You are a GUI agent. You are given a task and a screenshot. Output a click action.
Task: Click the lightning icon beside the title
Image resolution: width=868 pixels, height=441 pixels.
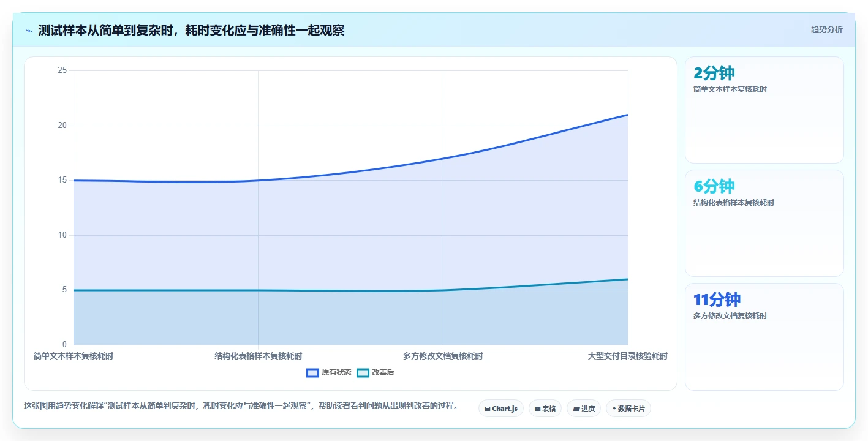(x=29, y=31)
